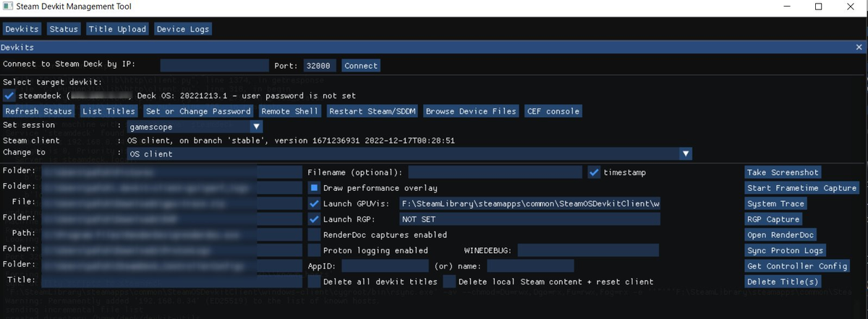
Task: Click Browse Device Files
Action: click(471, 111)
